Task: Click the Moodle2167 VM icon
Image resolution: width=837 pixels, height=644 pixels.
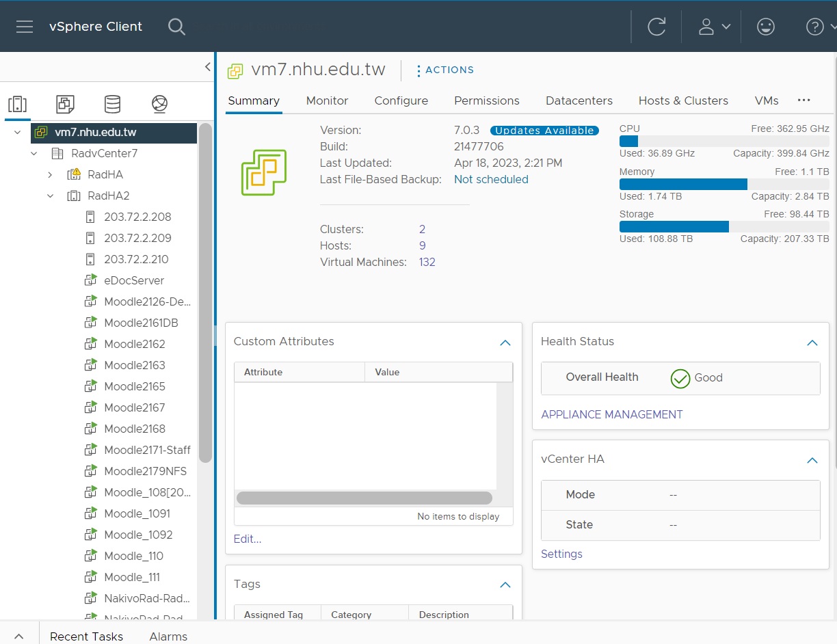Action: (x=90, y=407)
